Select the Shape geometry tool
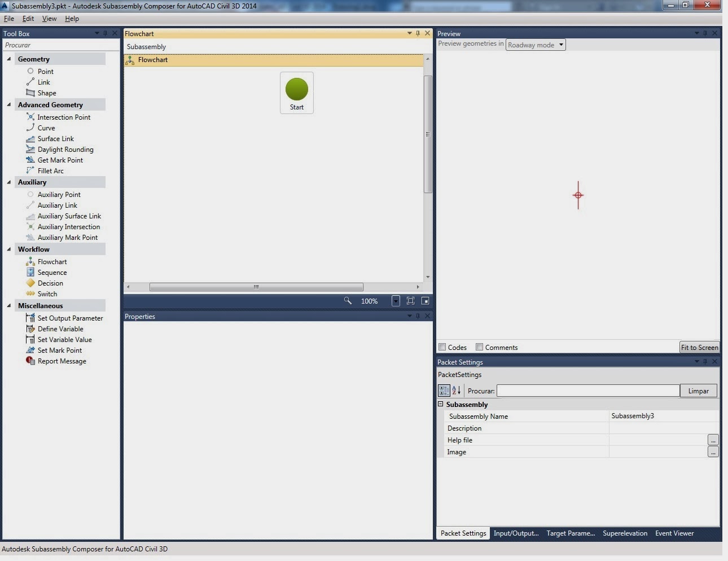This screenshot has height=561, width=728. pyautogui.click(x=41, y=93)
